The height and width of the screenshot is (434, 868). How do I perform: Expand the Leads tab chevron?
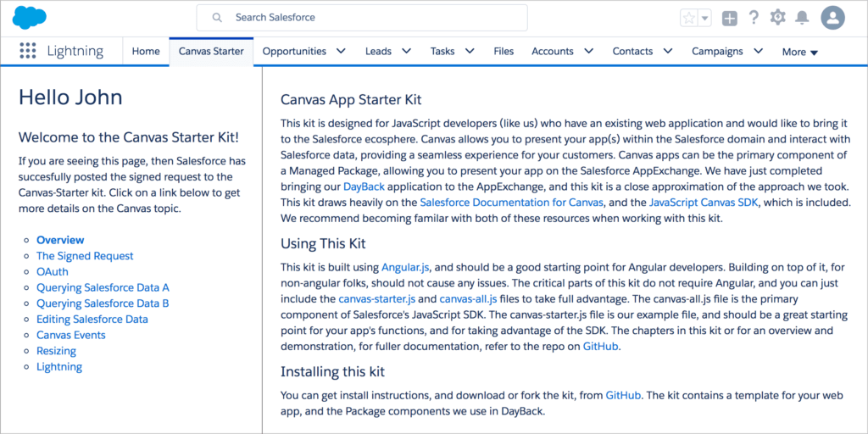406,51
